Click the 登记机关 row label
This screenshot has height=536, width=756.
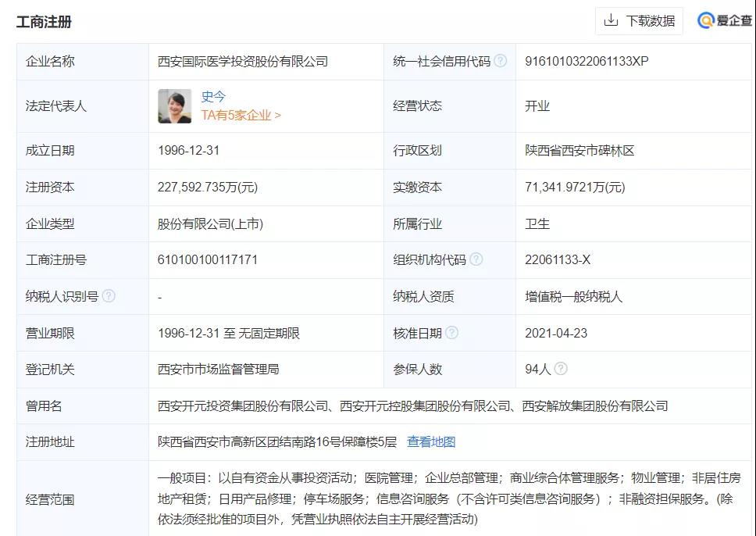tap(50, 370)
